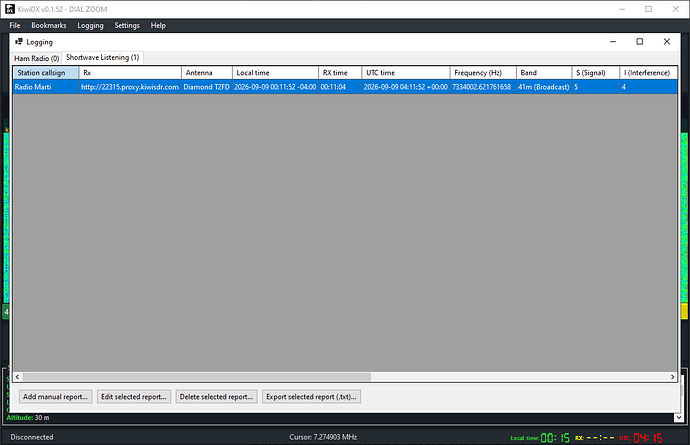This screenshot has height=445, width=690.
Task: Click the 00:11:04 RX time cell
Action: pyautogui.click(x=340, y=87)
